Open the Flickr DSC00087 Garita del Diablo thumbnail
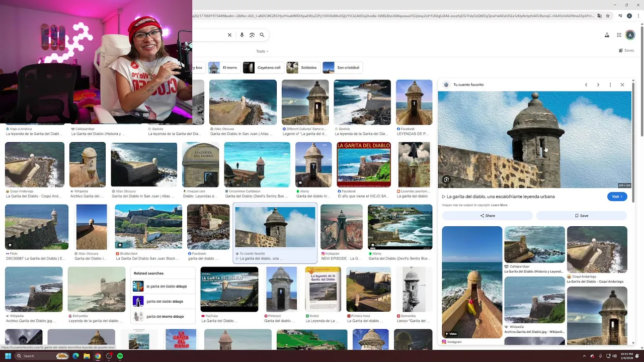The height and width of the screenshot is (362, 644). pos(37,227)
